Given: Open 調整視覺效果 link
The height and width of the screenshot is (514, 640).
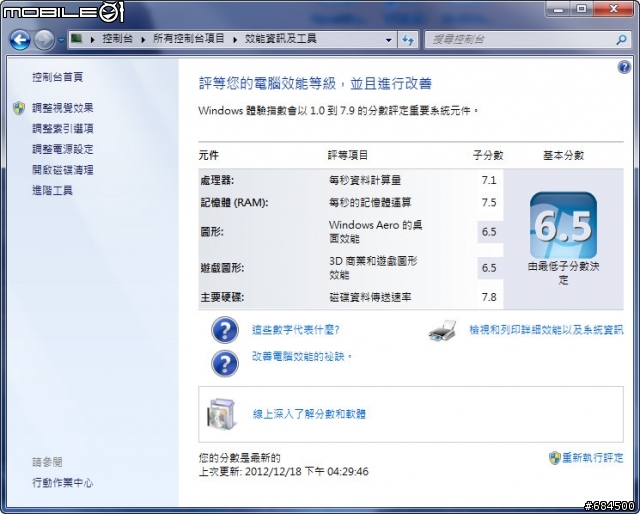Looking at the screenshot, I should pyautogui.click(x=62, y=108).
